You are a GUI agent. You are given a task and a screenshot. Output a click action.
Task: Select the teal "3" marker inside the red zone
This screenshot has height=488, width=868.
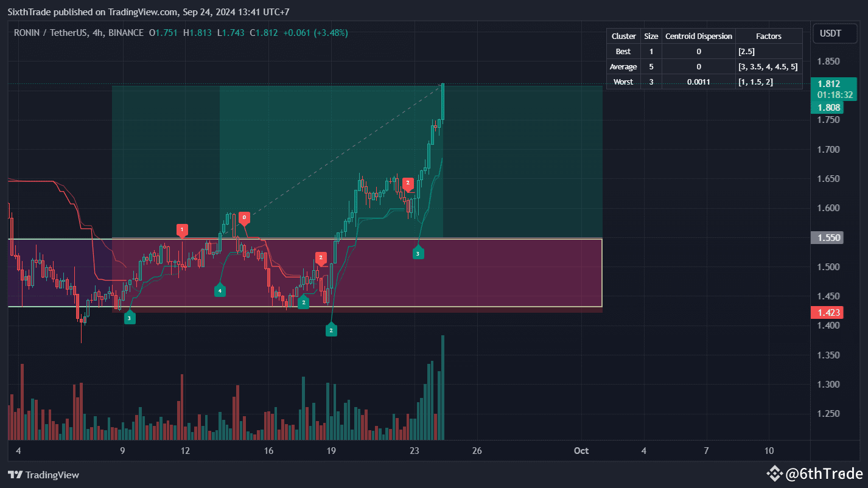point(418,253)
